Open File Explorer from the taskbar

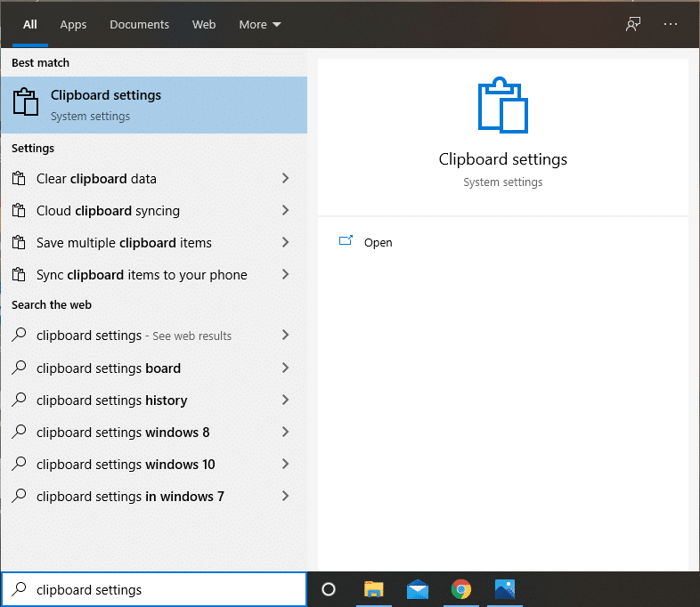pos(374,589)
